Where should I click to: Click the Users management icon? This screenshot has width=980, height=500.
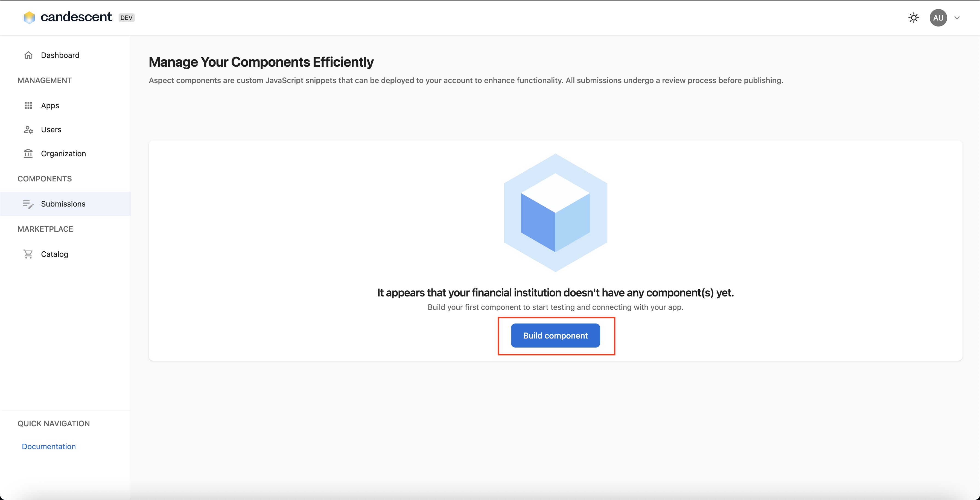click(28, 129)
